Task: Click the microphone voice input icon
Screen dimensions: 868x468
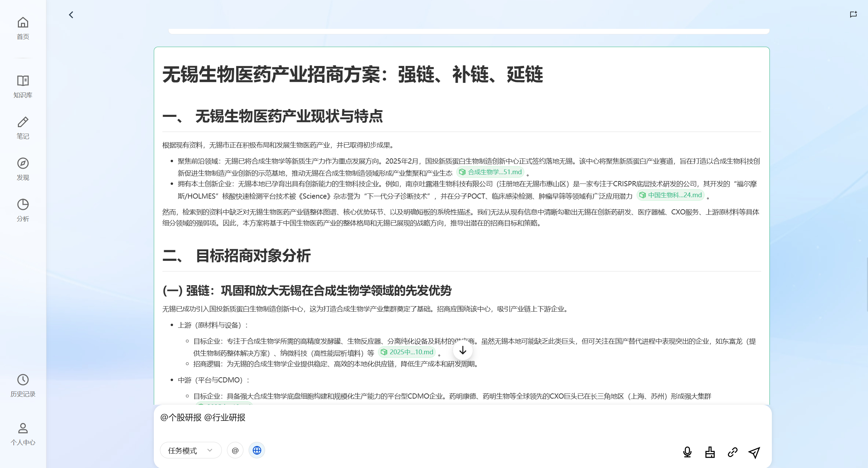Action: [x=687, y=452]
